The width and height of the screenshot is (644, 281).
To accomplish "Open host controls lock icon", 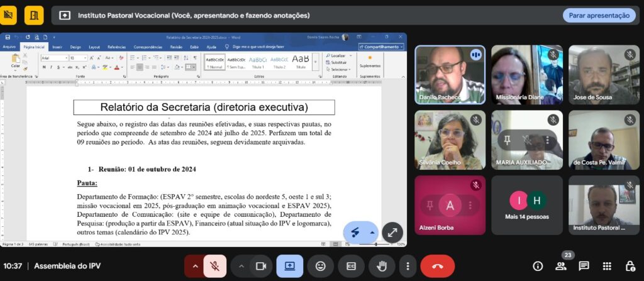I will click(x=630, y=266).
